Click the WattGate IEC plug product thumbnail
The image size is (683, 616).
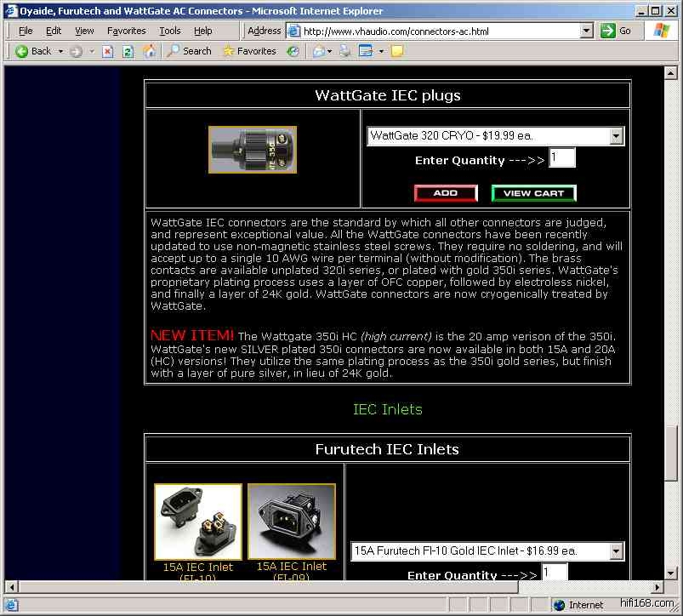tap(253, 150)
